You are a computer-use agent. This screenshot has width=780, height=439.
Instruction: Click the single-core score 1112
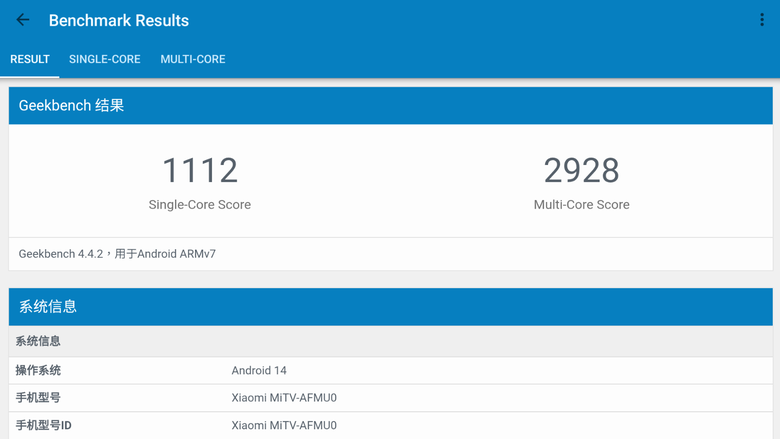coord(200,171)
